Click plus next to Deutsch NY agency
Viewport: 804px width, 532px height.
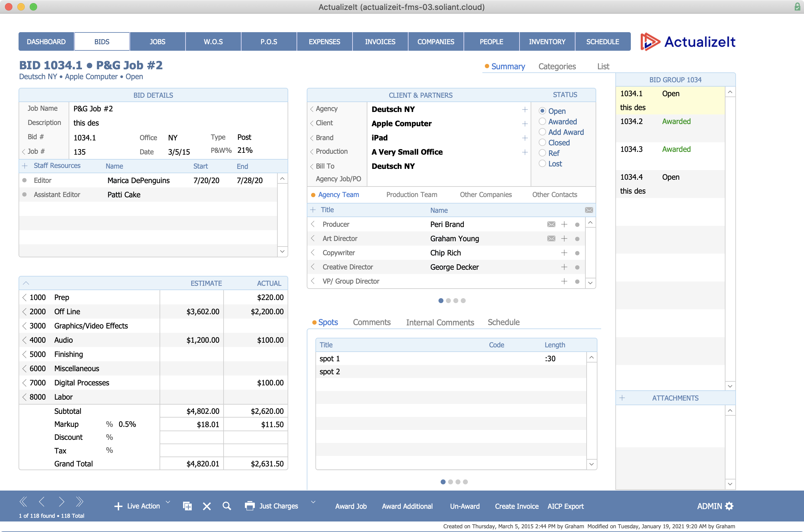click(x=525, y=109)
